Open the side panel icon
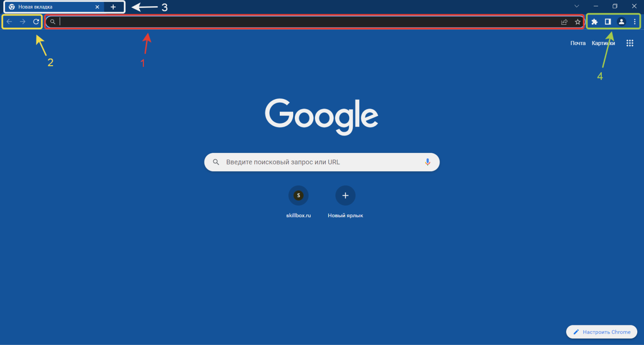The width and height of the screenshot is (644, 345). [x=608, y=22]
